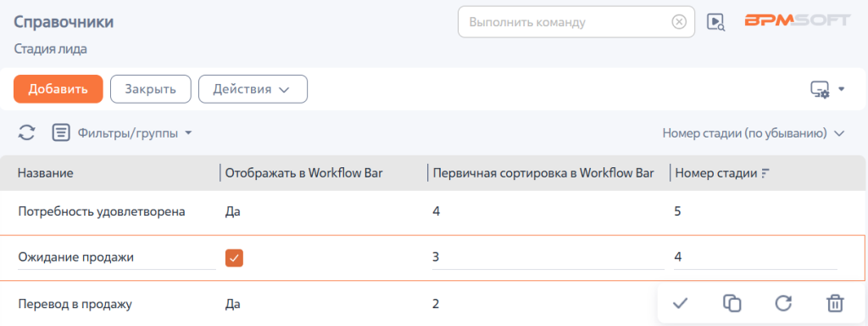Click value 4 in Потребность удовлетворена sort column

click(437, 211)
